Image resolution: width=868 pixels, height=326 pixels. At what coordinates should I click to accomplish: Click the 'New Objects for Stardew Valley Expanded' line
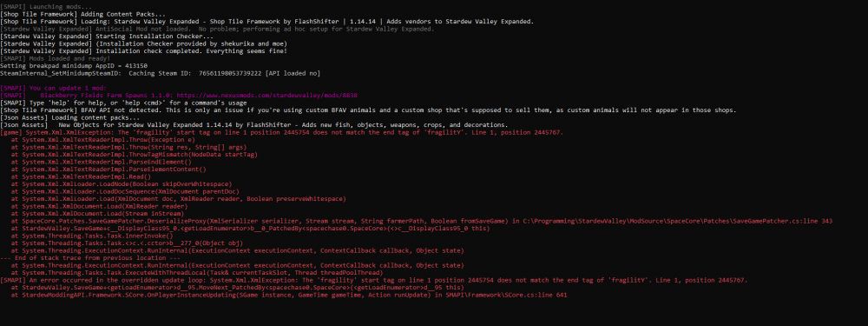click(254, 125)
